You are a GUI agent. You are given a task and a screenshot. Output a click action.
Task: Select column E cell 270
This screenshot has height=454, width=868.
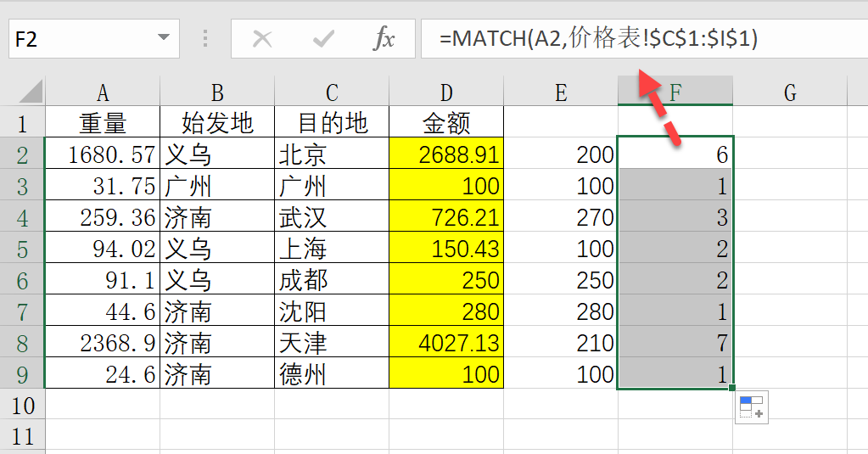pos(561,216)
